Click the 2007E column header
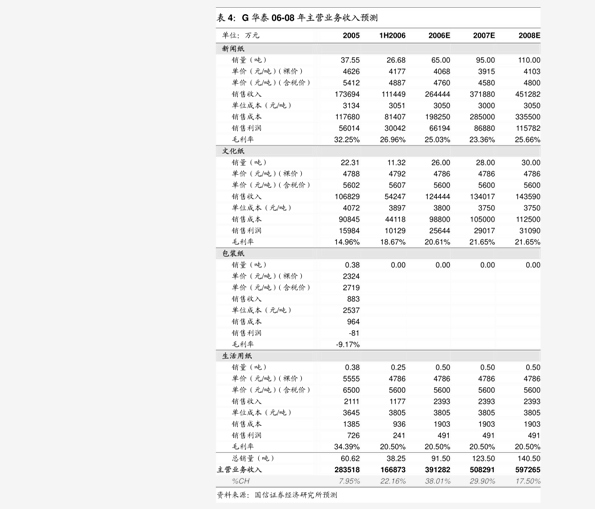The height and width of the screenshot is (509, 595). (x=484, y=35)
